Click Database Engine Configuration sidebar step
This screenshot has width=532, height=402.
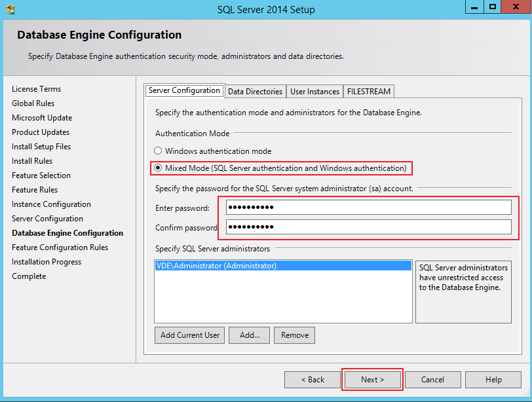click(x=67, y=233)
